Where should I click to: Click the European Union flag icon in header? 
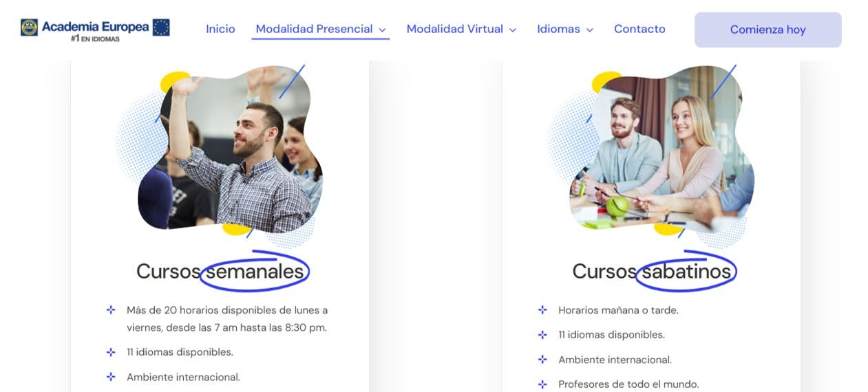161,28
